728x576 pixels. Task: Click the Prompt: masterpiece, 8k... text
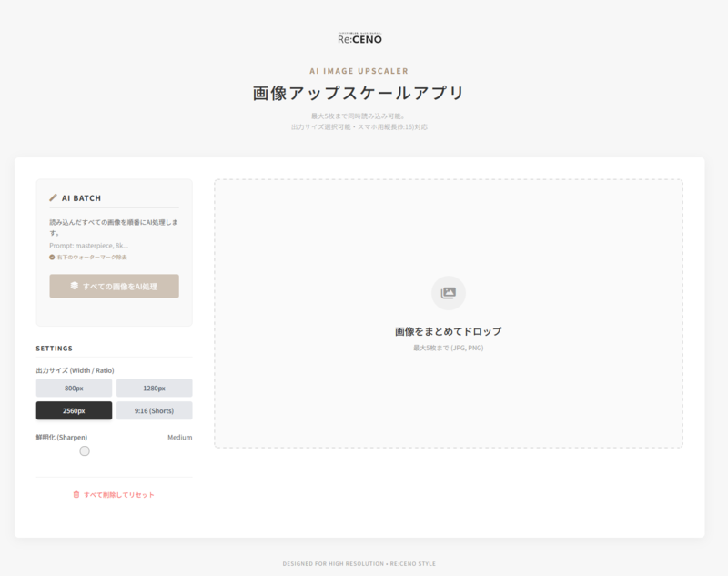pos(88,246)
